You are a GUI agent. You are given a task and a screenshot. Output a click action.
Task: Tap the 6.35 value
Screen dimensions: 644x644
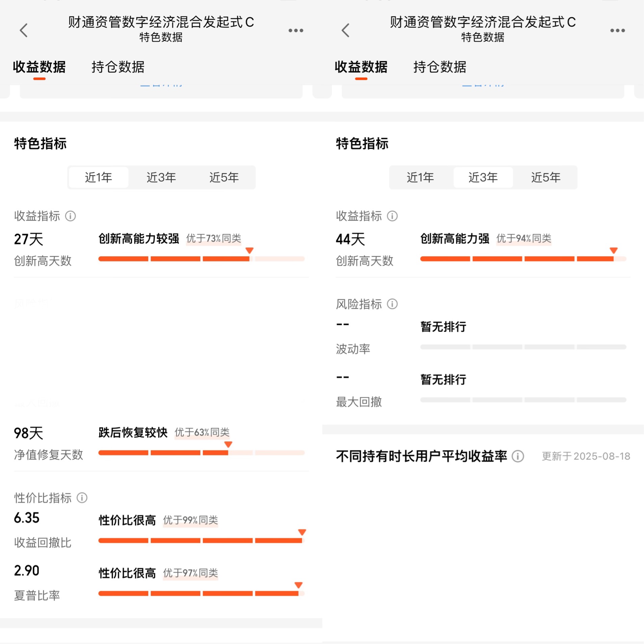[x=27, y=518]
